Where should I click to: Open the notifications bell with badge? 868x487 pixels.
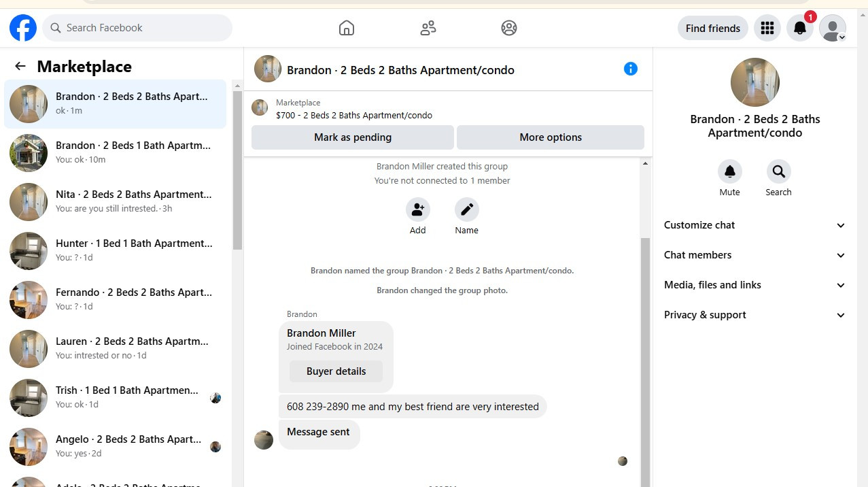800,28
